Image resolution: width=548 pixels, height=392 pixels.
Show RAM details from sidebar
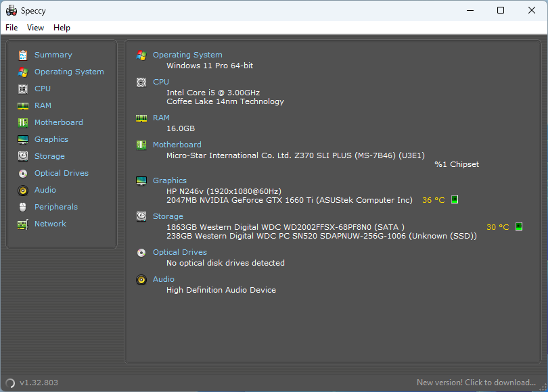43,105
